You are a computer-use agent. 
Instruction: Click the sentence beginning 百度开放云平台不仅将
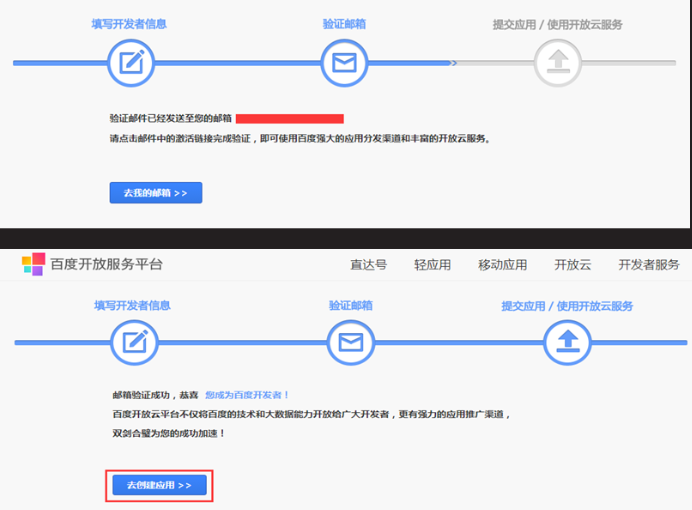[x=312, y=414]
